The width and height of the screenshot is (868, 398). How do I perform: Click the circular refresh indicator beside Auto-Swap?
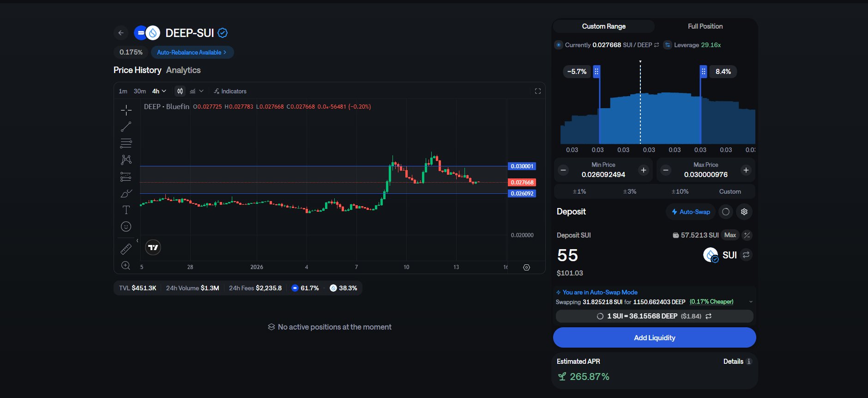point(726,212)
